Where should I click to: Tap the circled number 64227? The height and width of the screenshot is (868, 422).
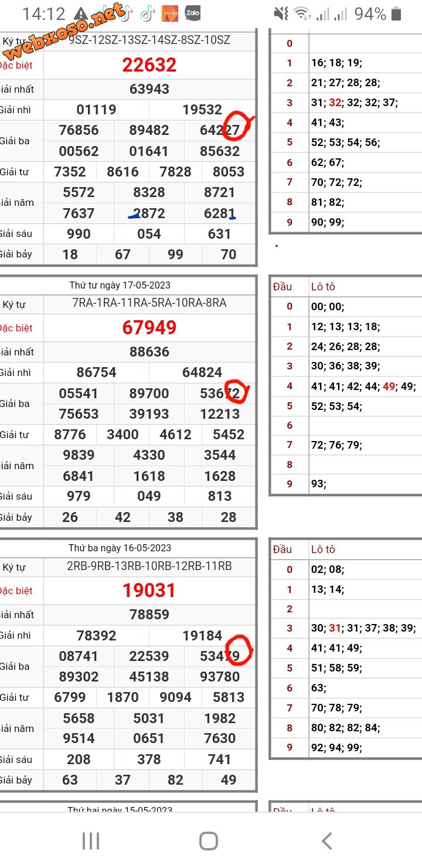click(x=220, y=130)
